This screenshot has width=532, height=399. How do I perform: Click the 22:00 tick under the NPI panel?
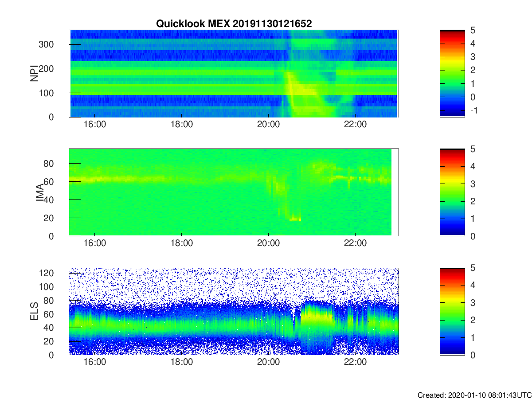pos(355,125)
